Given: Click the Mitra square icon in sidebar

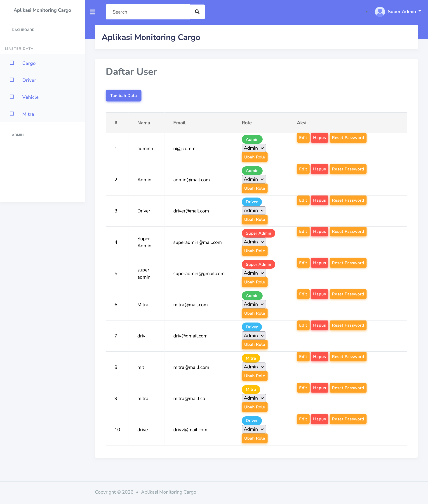Looking at the screenshot, I should (12, 114).
